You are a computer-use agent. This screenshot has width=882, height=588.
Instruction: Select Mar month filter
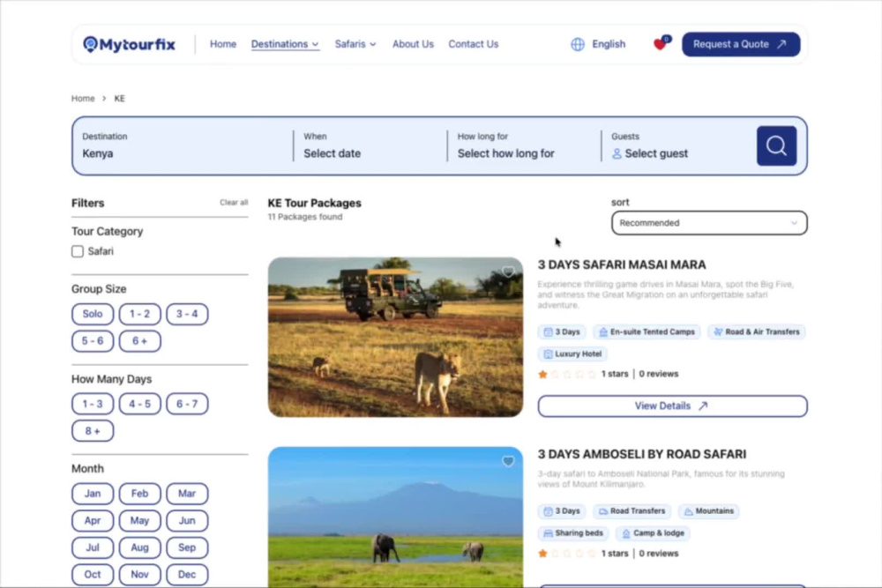coord(187,495)
